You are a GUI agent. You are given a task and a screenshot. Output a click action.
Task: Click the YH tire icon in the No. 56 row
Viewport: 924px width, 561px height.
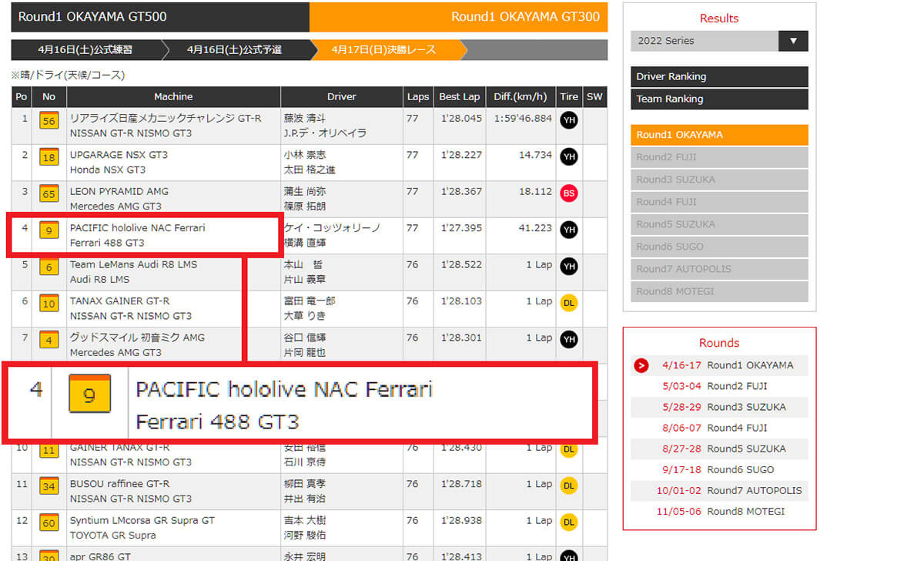(569, 120)
